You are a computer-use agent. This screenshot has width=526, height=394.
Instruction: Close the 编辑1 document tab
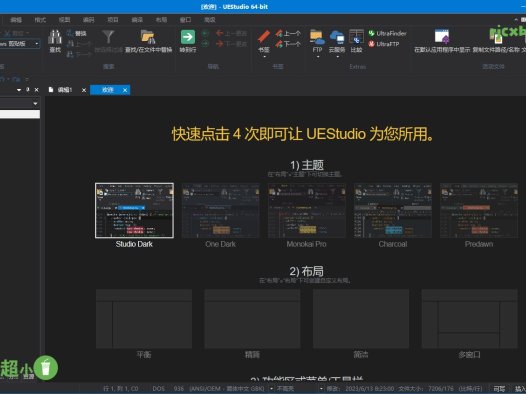(x=84, y=90)
